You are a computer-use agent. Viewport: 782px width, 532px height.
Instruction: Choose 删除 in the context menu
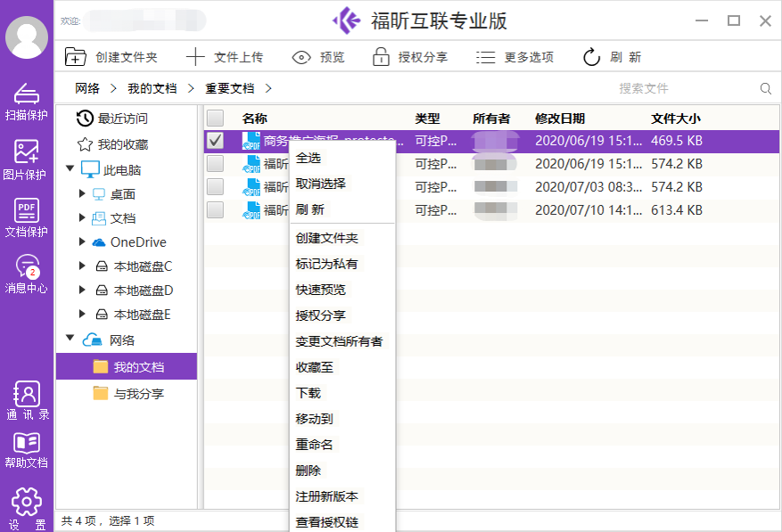(309, 471)
